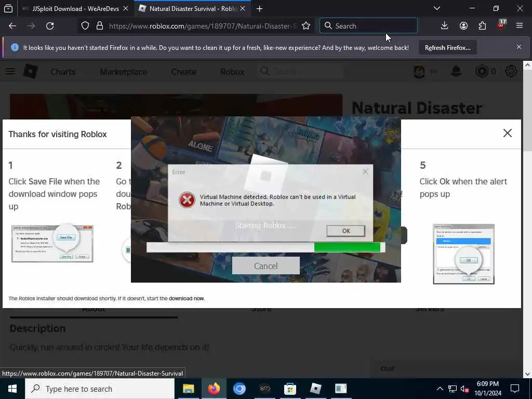
Task: Open File Explorer from taskbar
Action: (x=188, y=389)
